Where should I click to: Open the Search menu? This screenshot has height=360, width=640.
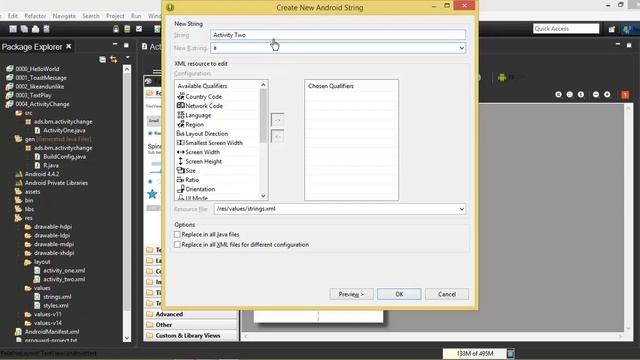[x=91, y=16]
